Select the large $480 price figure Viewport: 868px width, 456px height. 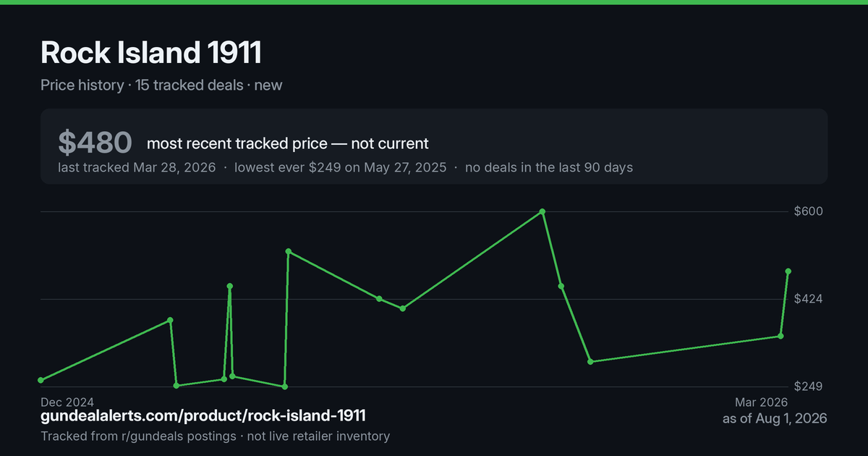(95, 143)
